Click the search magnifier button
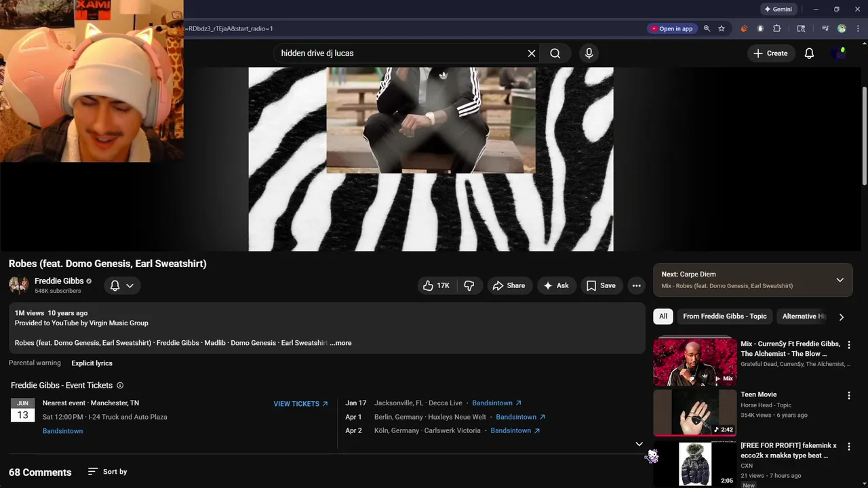Screen dimensions: 868x488 [x=555, y=54]
